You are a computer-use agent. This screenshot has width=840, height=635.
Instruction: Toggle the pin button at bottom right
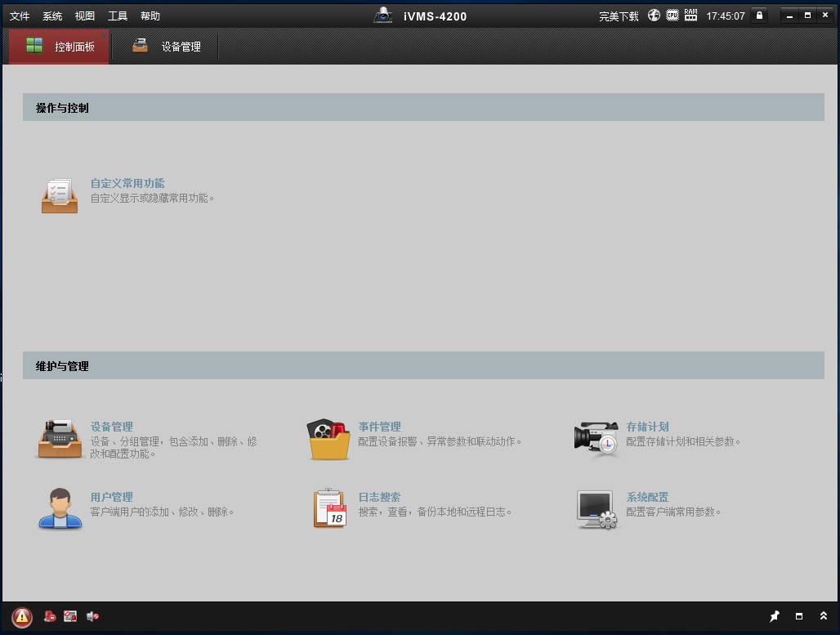pyautogui.click(x=775, y=616)
